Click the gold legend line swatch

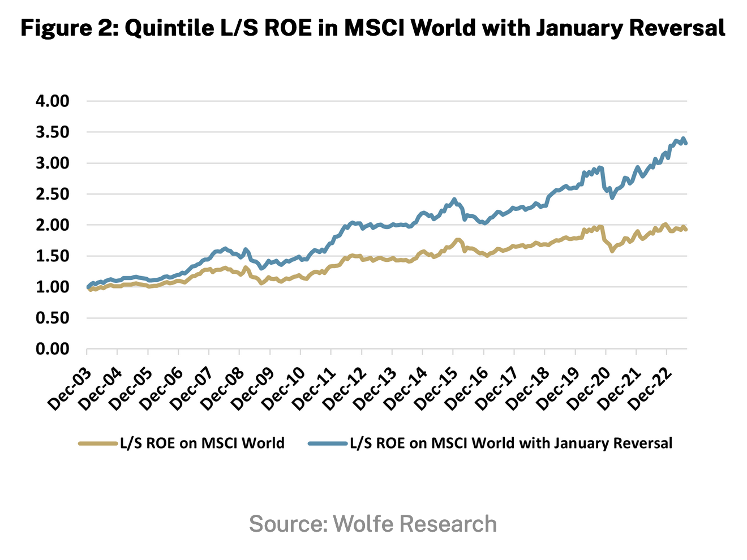tap(97, 443)
